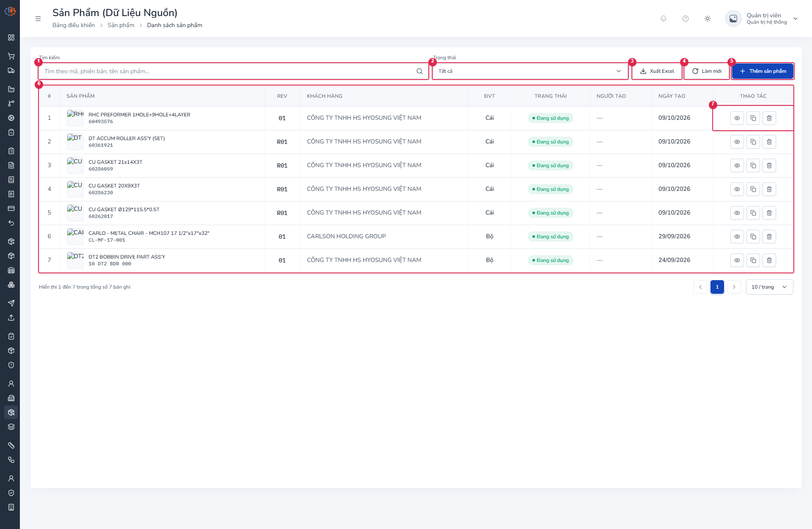Go to Bảng điều khiển breadcrumb
Viewport: 812px width, 529px height.
coord(74,25)
